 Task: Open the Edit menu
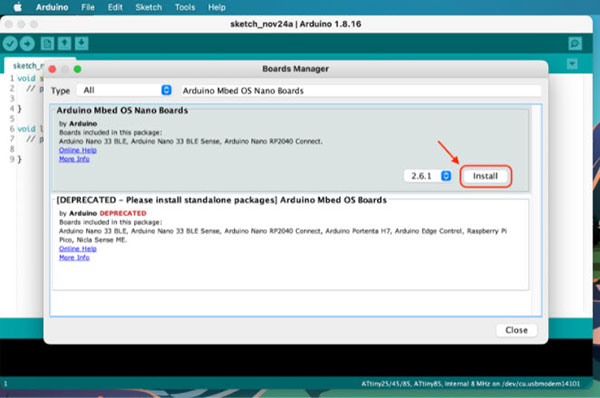click(115, 7)
